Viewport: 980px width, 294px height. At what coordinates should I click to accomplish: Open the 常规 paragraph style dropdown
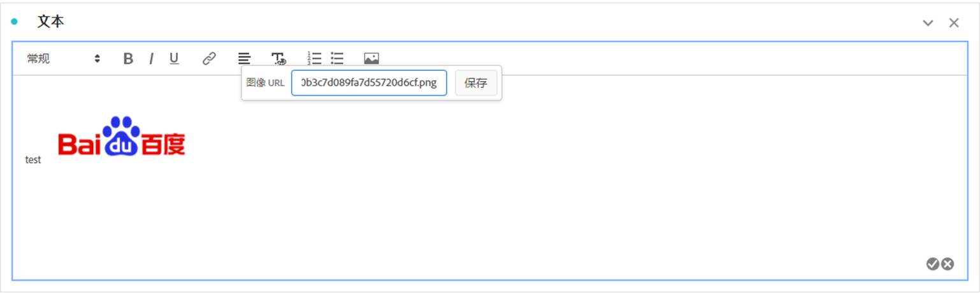tap(63, 59)
